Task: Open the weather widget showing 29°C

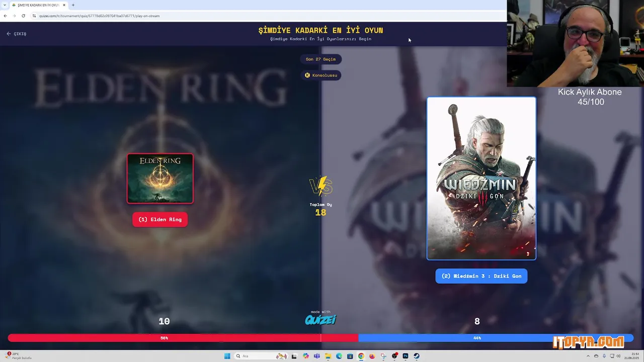Action: [x=18, y=356]
